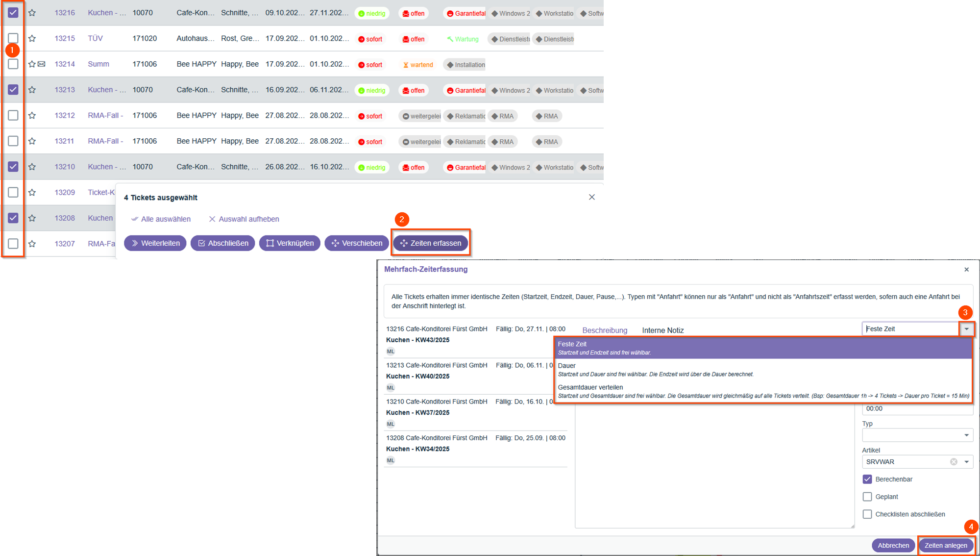
Task: Click the Verschieben button
Action: click(x=357, y=243)
